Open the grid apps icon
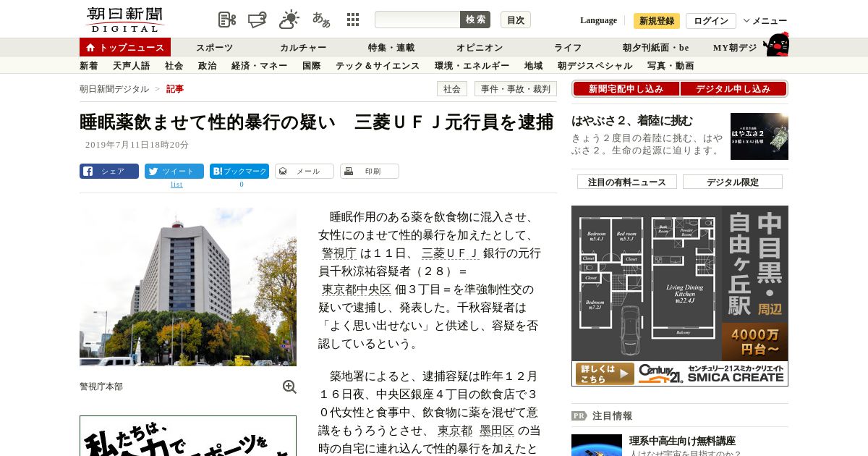 (x=353, y=20)
